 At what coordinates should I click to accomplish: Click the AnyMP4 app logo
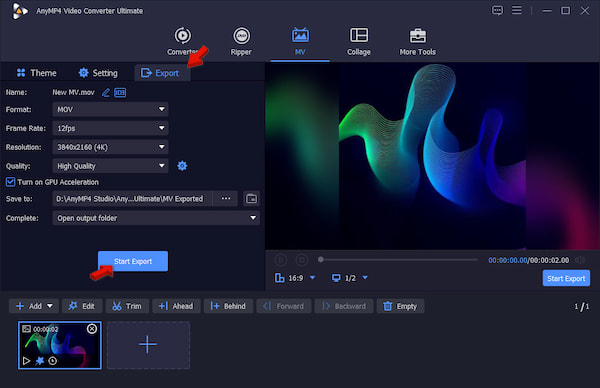(19, 11)
